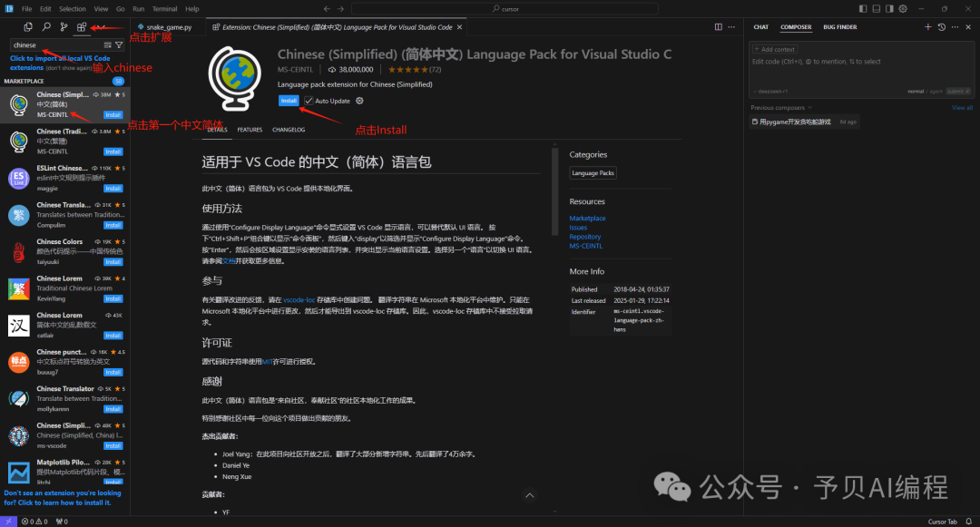Open View all composers link
Viewport: 980px width, 527px height.
[x=962, y=107]
